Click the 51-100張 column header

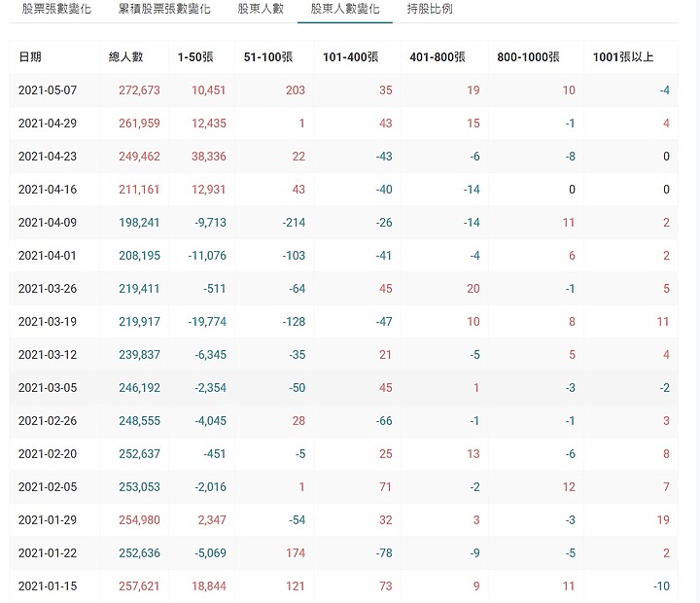point(268,56)
